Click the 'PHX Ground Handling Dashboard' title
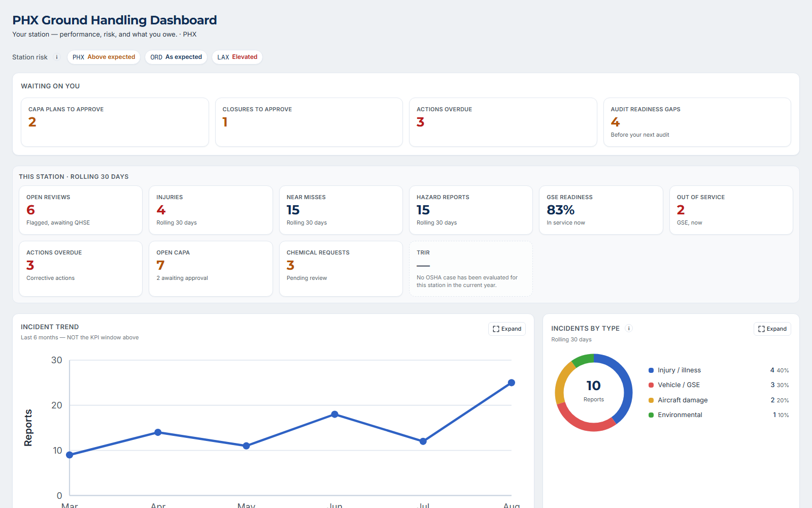The image size is (812, 508). [x=115, y=20]
